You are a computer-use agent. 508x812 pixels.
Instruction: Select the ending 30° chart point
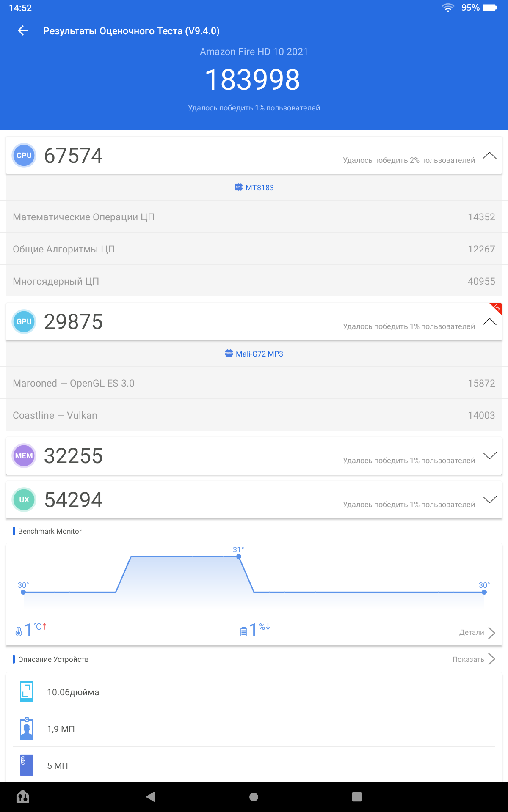pos(484,592)
